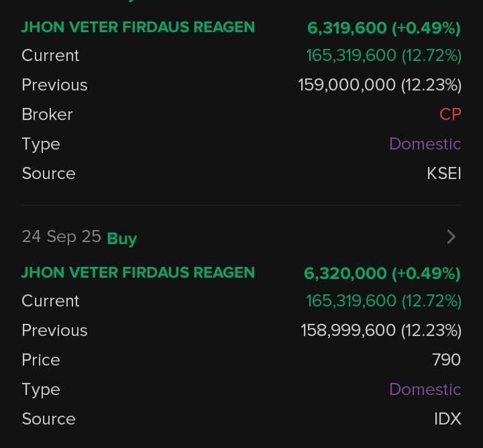The image size is (483, 448).
Task: Select the 24 Sep 25 date text
Action: [x=61, y=237]
